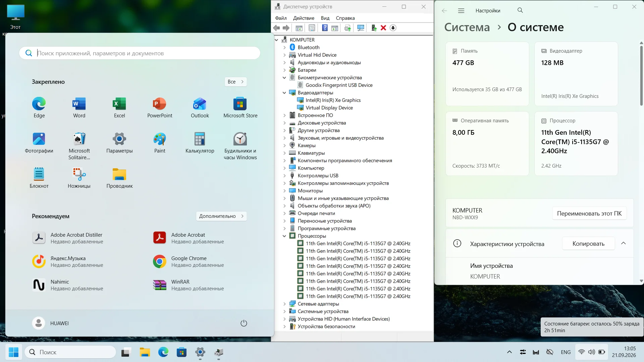Screen dimensions: 644x362
Task: Click the Settings window vertical scrollbar
Action: (x=641, y=75)
